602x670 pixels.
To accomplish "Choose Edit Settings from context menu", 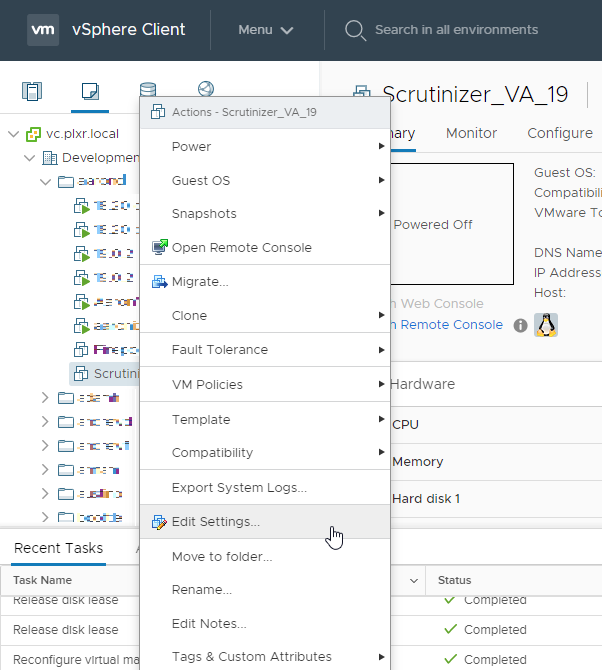I will click(x=215, y=521).
